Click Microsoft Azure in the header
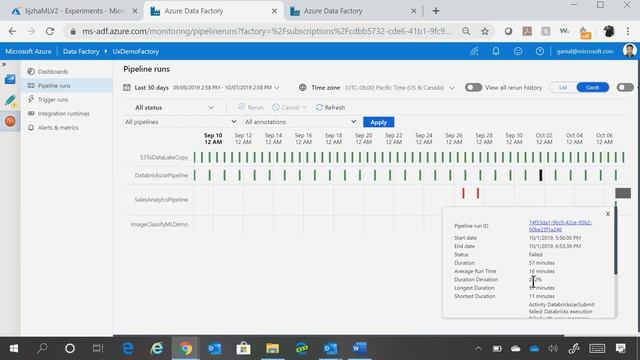The width and height of the screenshot is (640, 360). (x=29, y=51)
